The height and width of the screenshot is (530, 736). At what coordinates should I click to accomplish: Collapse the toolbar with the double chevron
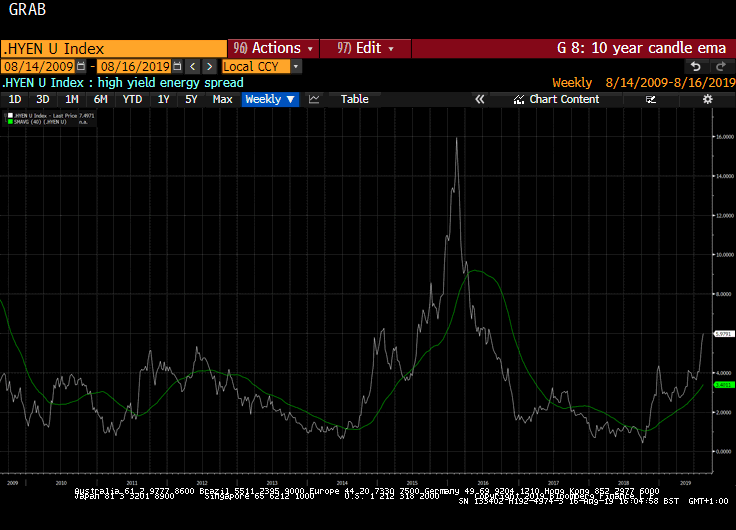tap(479, 99)
